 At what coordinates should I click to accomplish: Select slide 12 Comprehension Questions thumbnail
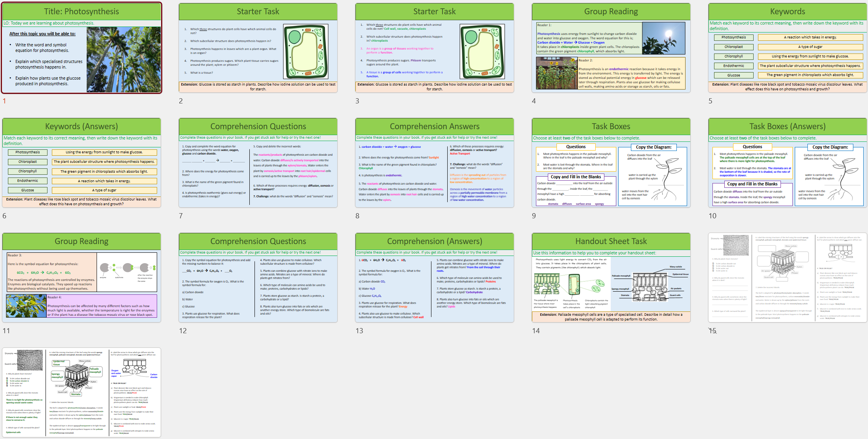(x=258, y=278)
